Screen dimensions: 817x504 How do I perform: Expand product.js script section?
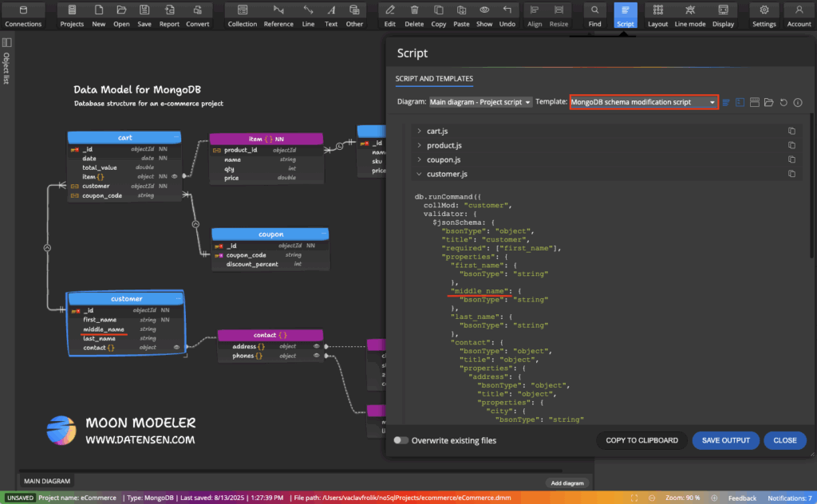tap(419, 145)
